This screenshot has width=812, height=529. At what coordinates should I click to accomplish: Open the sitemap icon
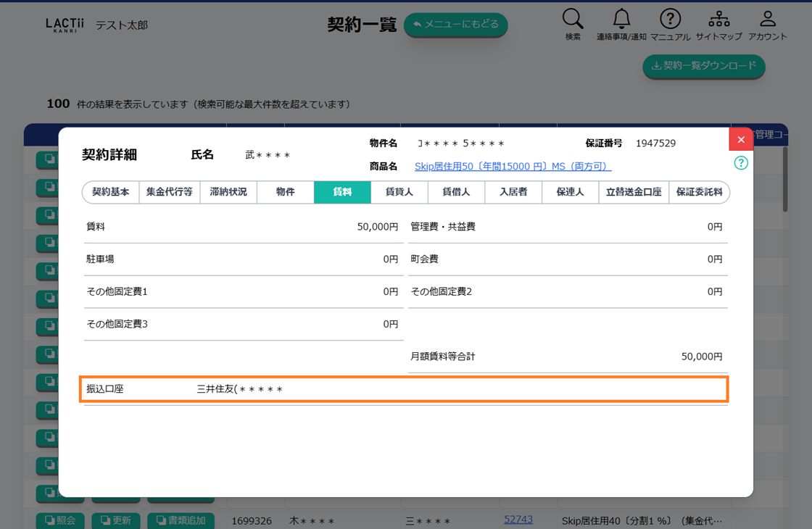(718, 20)
